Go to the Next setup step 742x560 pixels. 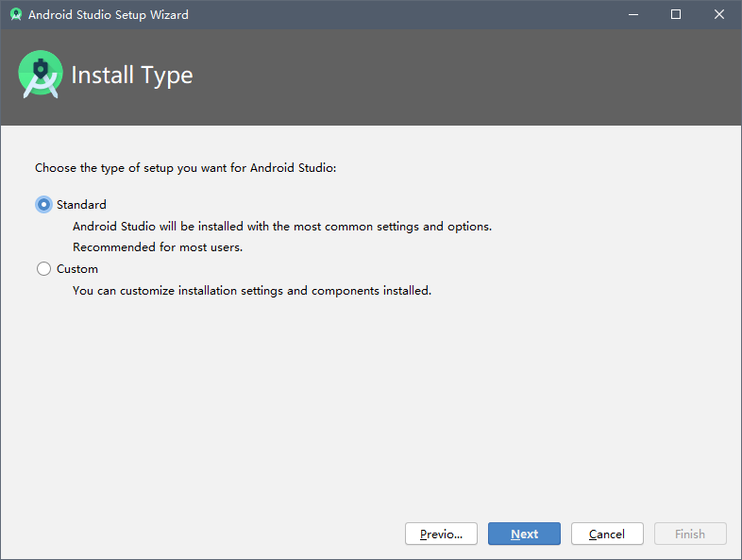tap(524, 534)
